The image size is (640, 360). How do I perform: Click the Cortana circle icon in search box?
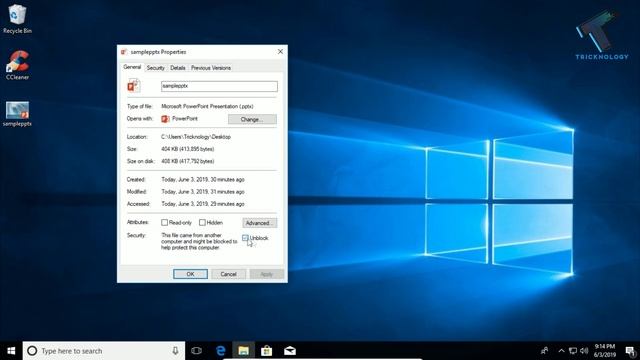(32, 351)
